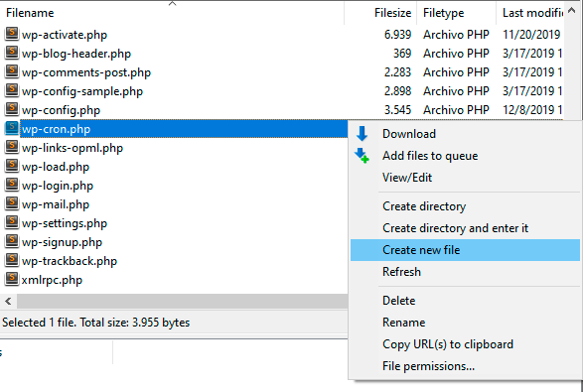583x392 pixels.
Task: Select Create directory menu entry
Action: click(x=465, y=206)
